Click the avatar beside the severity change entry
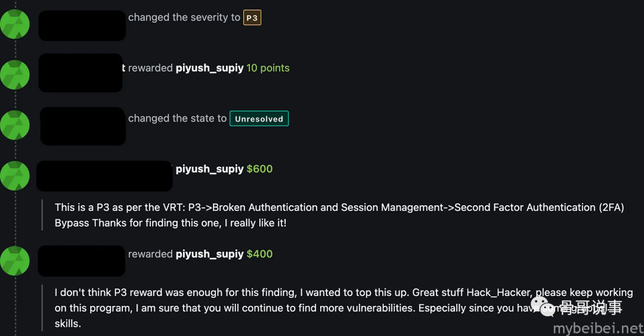Viewport: 644px width, 336px height. 15,24
